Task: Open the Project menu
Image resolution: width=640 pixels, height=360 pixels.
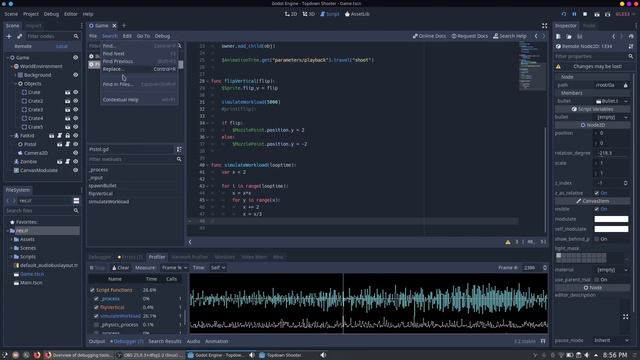Action: coord(31,14)
